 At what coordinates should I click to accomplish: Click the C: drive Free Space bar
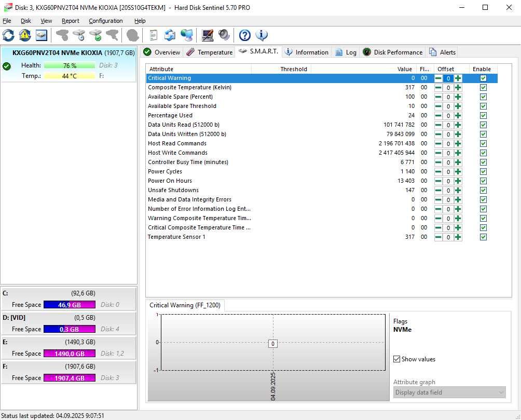click(70, 305)
